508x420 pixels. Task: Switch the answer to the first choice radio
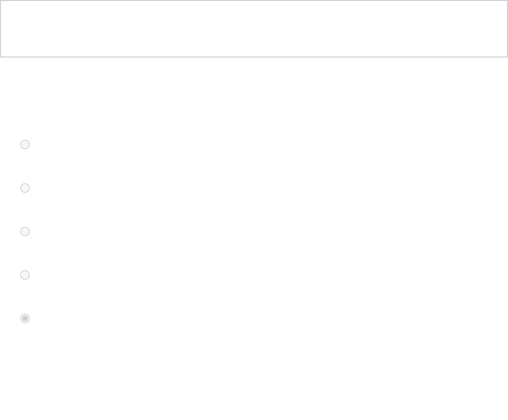tap(25, 144)
